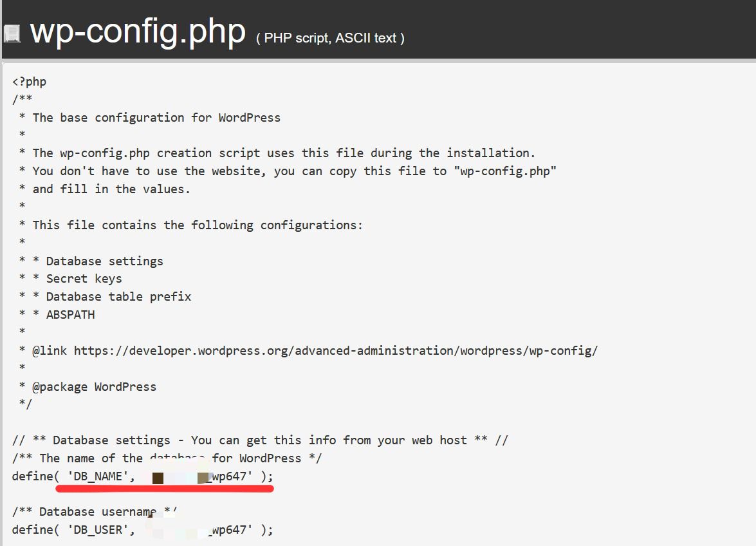Viewport: 756px width, 546px height.
Task: Click the "PHP script, ASCII text" file type label
Action: tap(330, 38)
